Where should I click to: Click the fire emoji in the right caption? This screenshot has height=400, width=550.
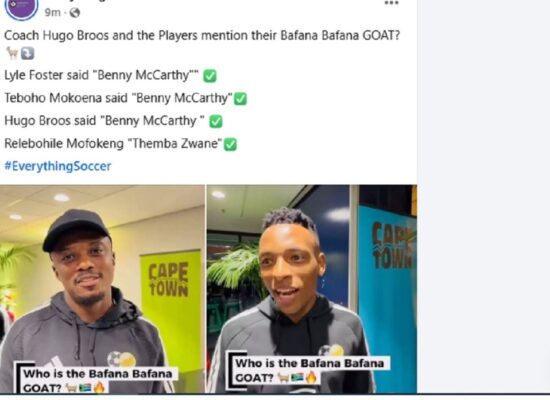pyautogui.click(x=311, y=378)
